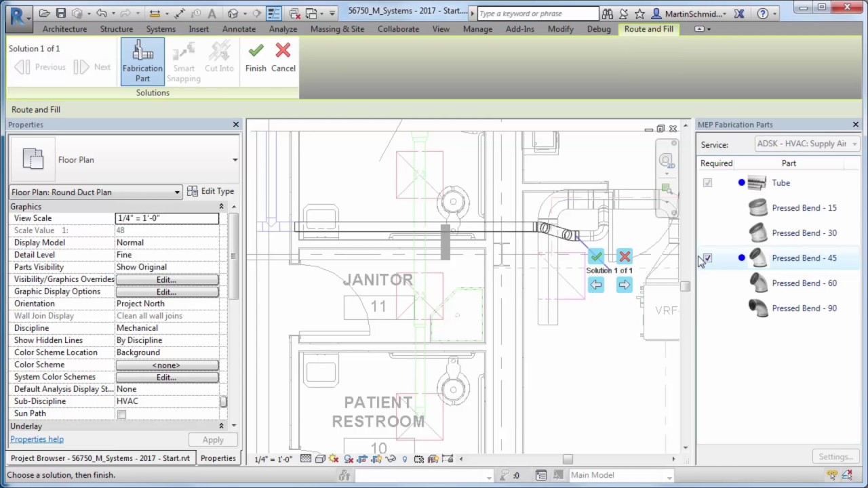Toggle the Thin Lines icon in the quick access toolbar
The width and height of the screenshot is (868, 488).
274,14
